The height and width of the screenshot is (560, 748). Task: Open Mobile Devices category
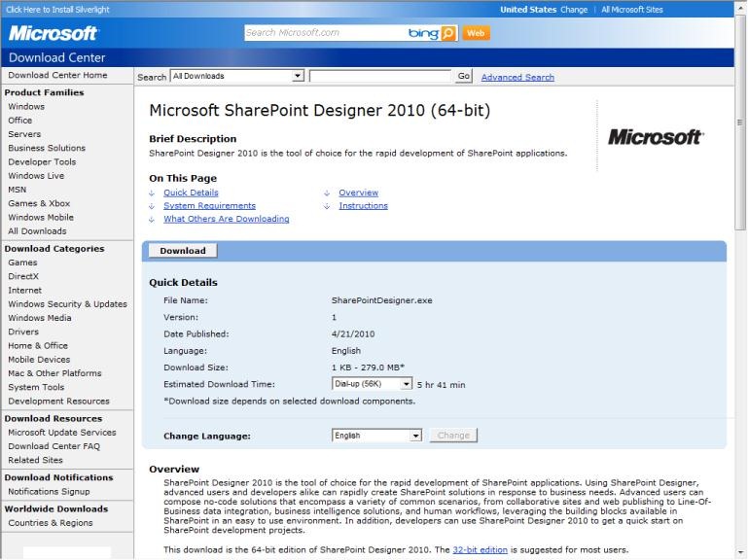click(39, 359)
